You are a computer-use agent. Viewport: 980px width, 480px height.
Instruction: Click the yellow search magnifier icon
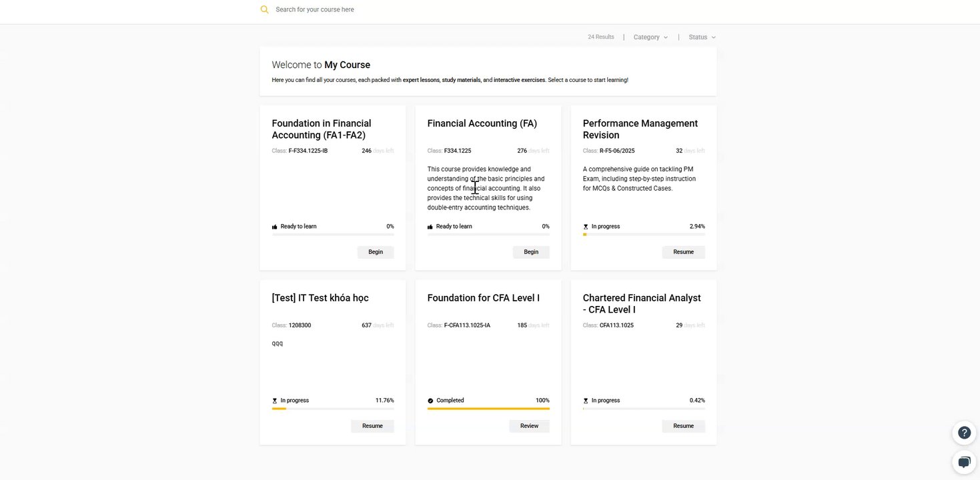tap(265, 9)
